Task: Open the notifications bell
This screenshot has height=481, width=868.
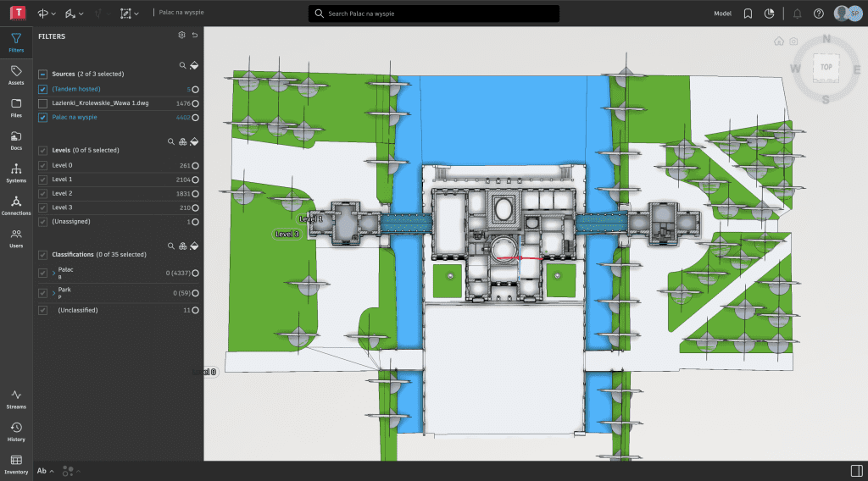Action: tap(797, 14)
